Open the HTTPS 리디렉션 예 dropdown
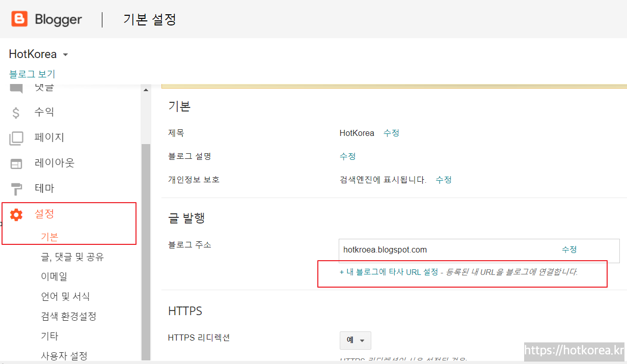 click(x=355, y=340)
